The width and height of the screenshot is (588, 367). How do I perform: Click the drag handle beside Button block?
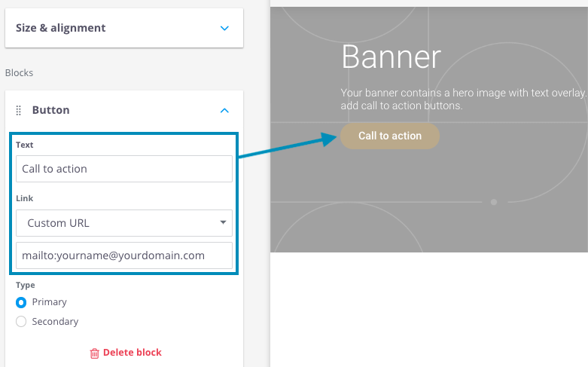18,110
